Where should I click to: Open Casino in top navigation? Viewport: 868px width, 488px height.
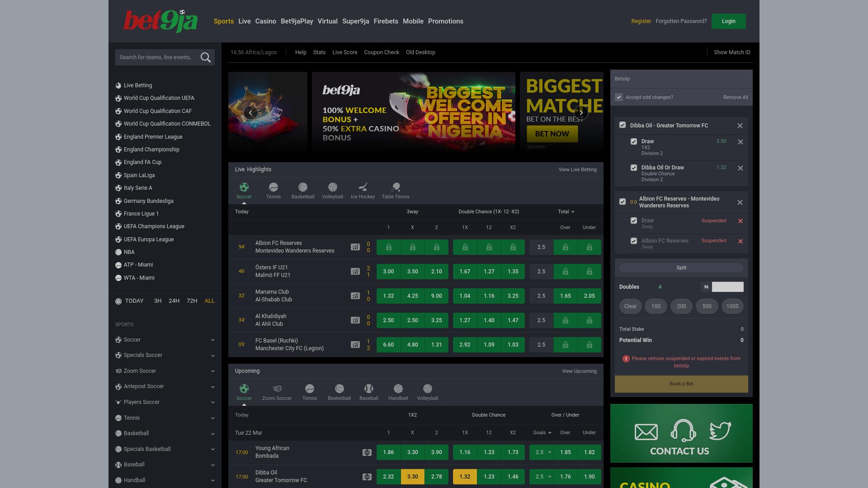[x=265, y=21]
